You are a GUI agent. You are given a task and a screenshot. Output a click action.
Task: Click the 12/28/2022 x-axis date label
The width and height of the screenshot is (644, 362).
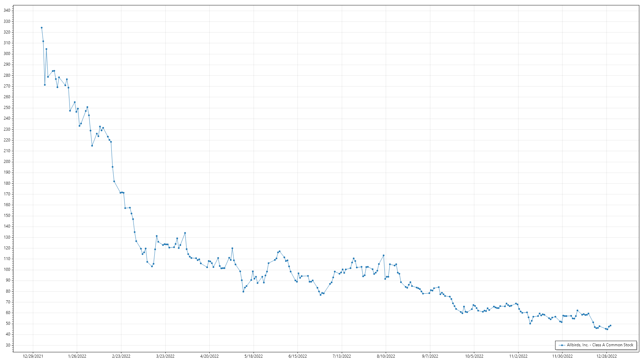click(x=606, y=356)
